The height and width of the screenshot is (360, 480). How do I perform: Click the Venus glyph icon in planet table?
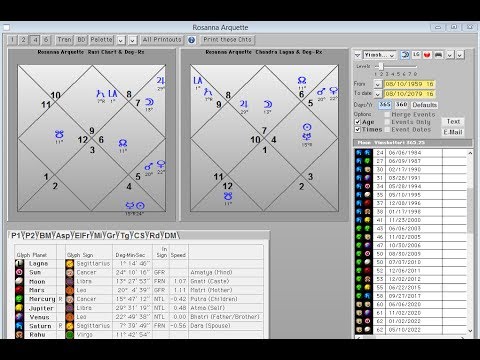click(19, 317)
